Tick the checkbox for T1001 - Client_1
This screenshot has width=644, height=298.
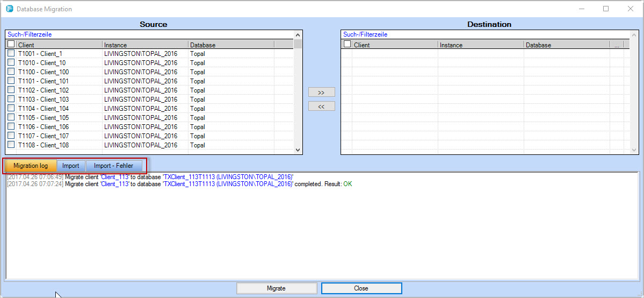pyautogui.click(x=11, y=54)
